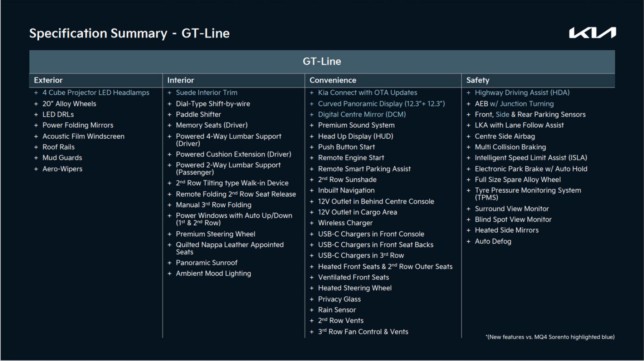
Task: Click the Convenience column heading
Action: click(333, 80)
